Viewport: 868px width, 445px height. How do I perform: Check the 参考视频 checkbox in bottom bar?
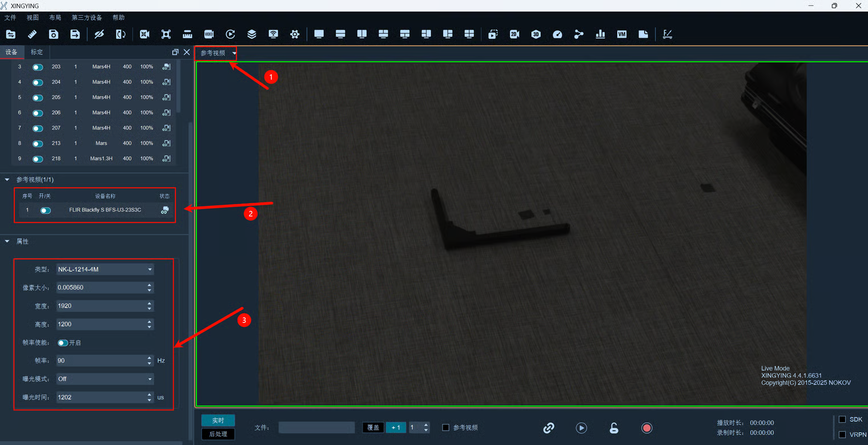pyautogui.click(x=446, y=427)
